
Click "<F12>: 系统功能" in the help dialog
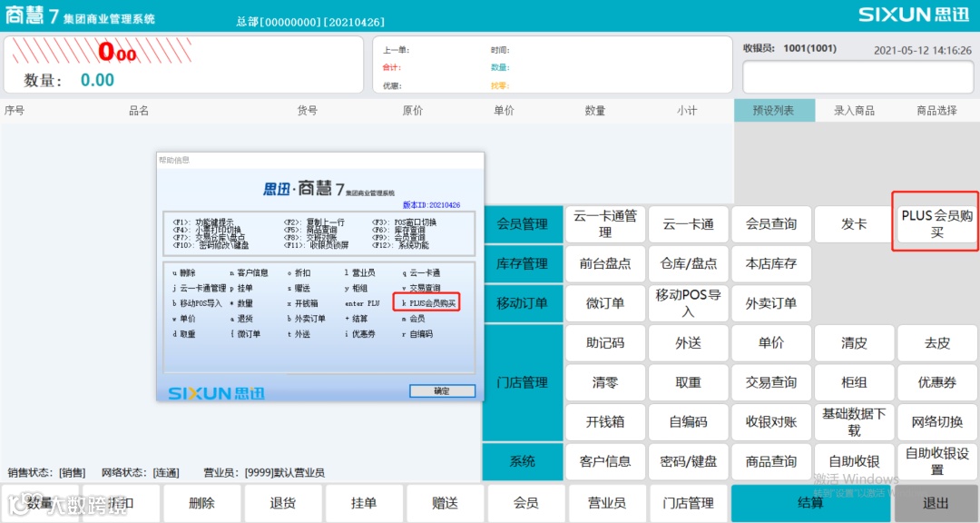(401, 245)
